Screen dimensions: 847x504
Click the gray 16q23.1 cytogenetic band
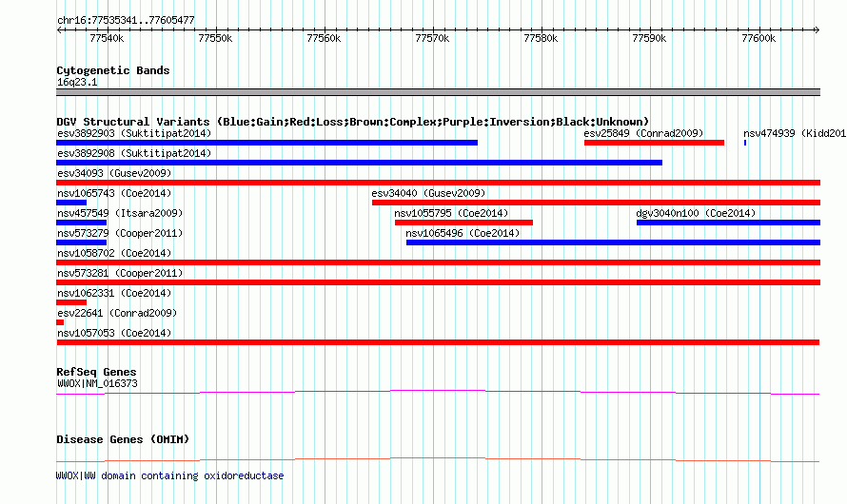[438, 92]
